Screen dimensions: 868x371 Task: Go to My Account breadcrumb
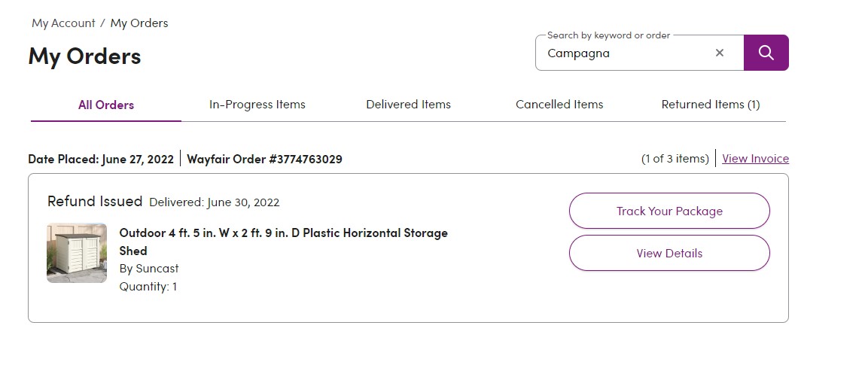pyautogui.click(x=63, y=23)
